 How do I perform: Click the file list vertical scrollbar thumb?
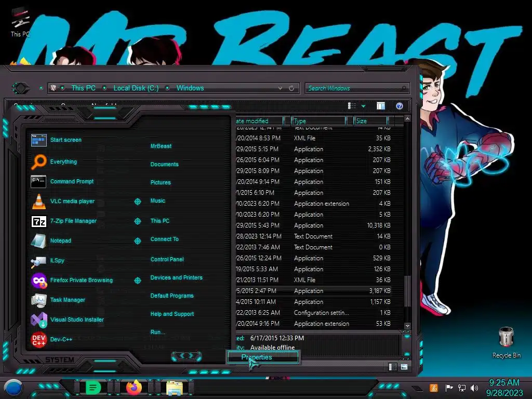(x=407, y=291)
